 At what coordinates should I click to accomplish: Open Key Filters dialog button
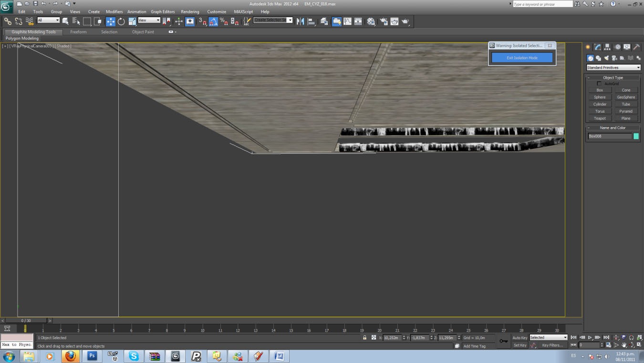click(x=552, y=345)
